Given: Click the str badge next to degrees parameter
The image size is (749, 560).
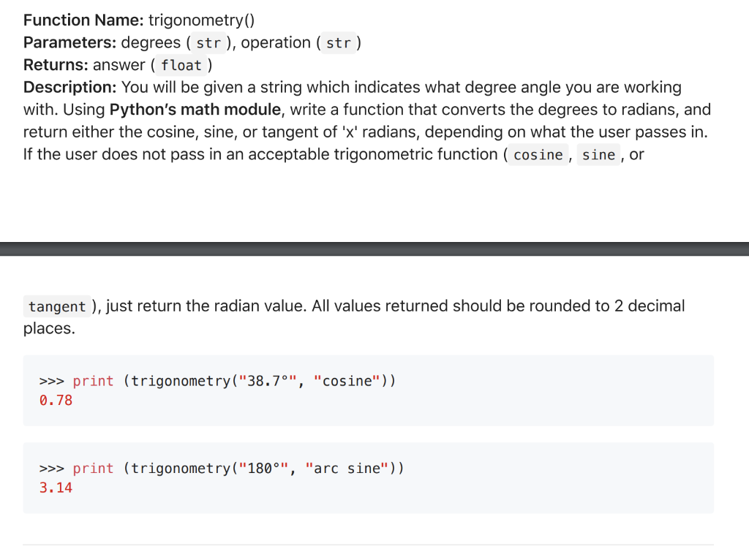Looking at the screenshot, I should click(x=208, y=43).
